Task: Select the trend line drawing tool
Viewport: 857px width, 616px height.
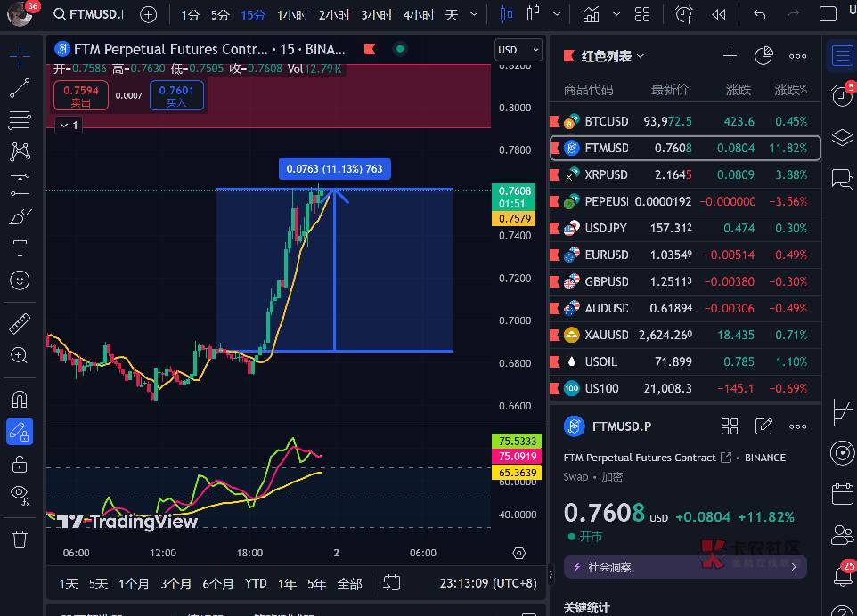Action: (20, 88)
